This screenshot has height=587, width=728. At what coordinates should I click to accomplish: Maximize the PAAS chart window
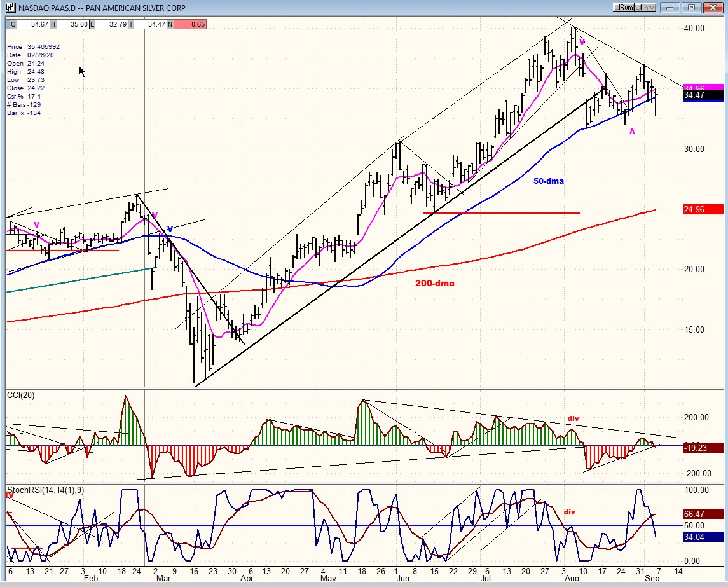(691, 8)
